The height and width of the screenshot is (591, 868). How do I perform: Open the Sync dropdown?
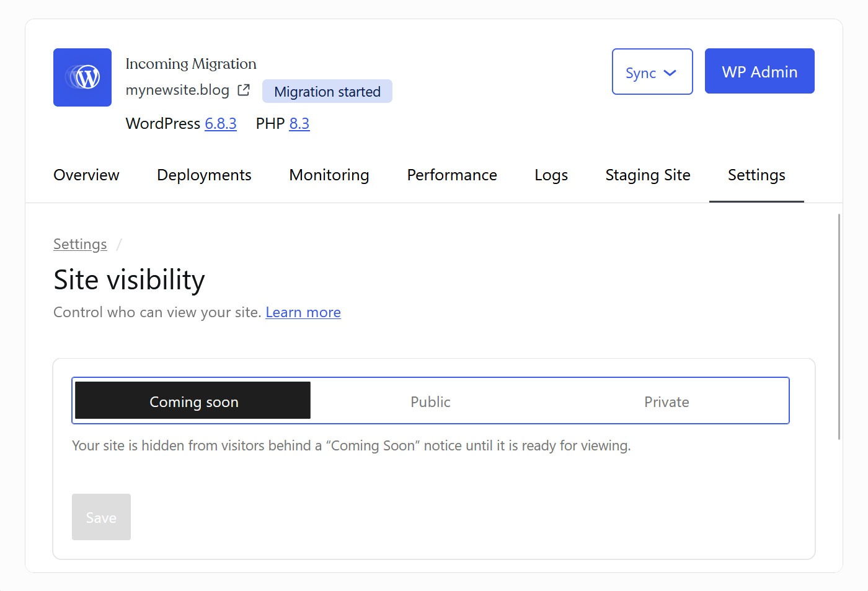point(652,72)
